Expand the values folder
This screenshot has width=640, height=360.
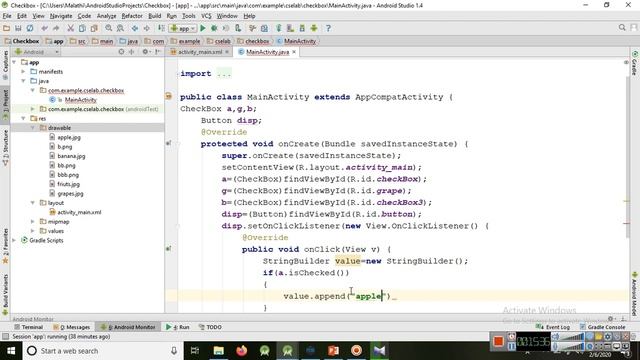click(x=33, y=231)
